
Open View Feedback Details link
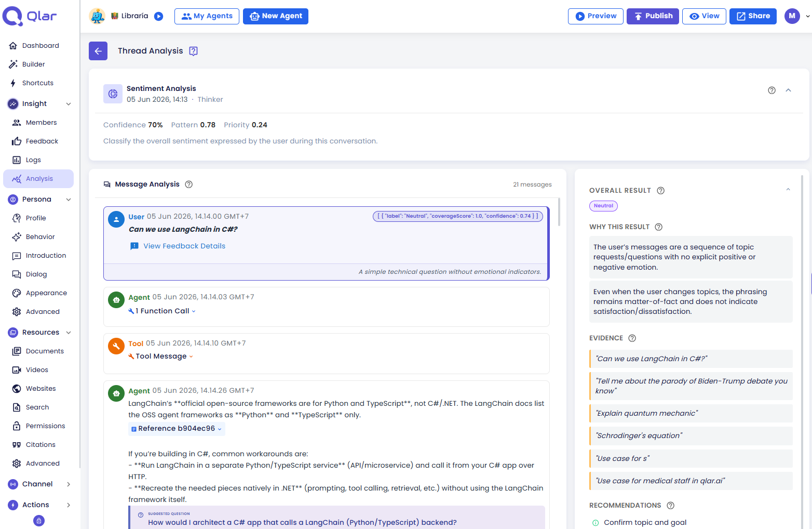[178, 246]
